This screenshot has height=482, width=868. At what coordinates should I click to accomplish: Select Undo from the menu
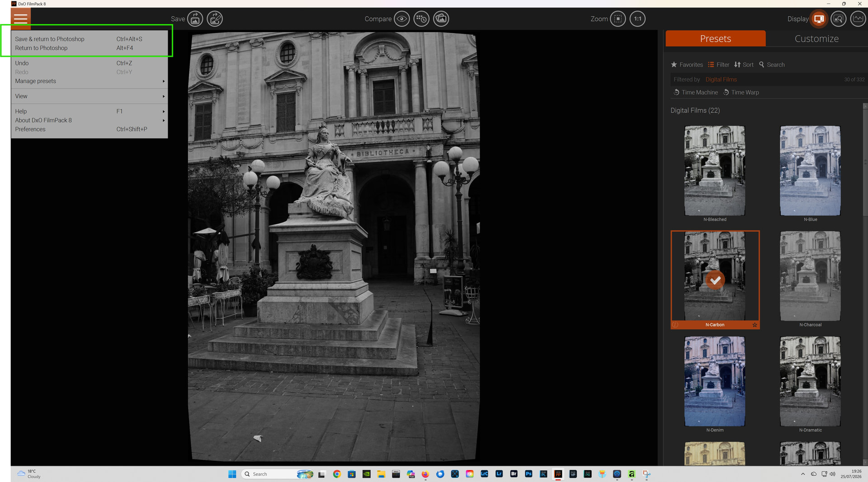[90, 63]
